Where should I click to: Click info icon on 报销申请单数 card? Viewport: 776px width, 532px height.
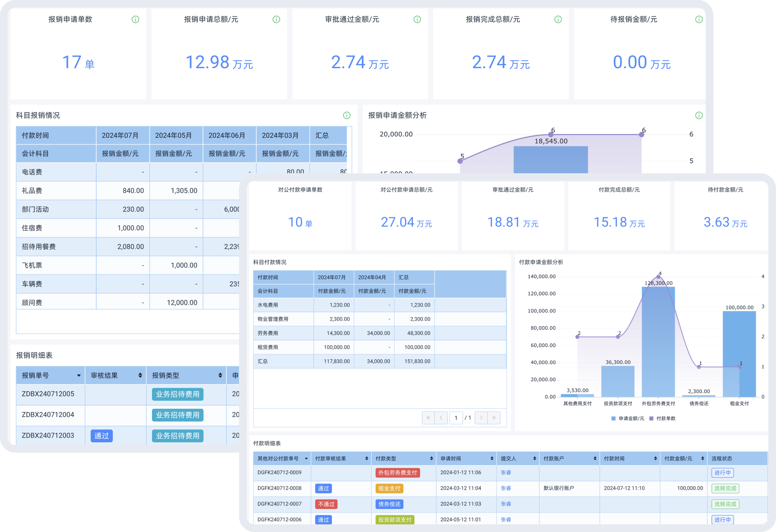135,19
